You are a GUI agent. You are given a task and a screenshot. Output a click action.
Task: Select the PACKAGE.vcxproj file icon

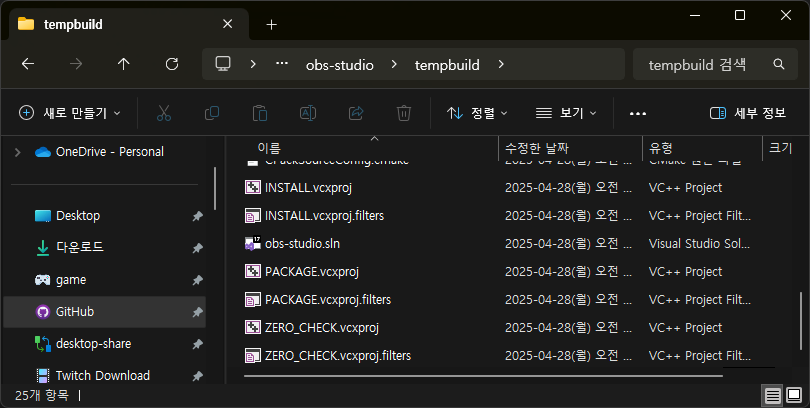tap(253, 272)
